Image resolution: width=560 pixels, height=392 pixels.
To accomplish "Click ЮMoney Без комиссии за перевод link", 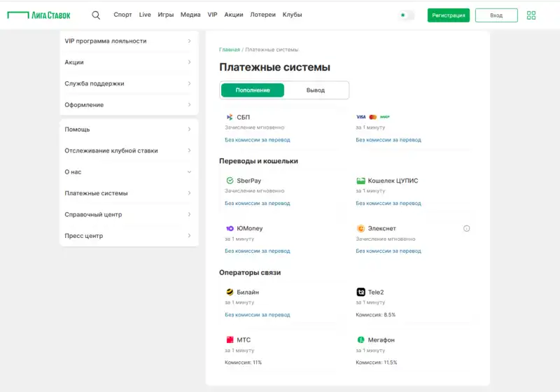I will pos(257,251).
